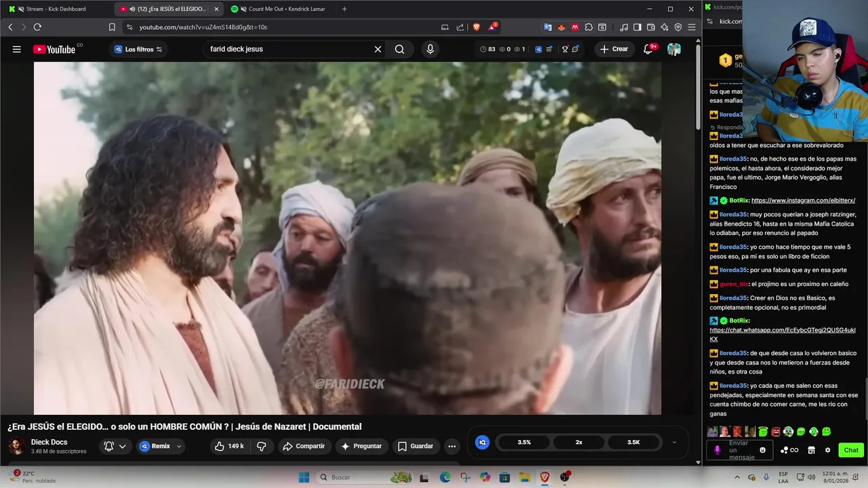
Task: Like the video with 149 k
Action: (229, 446)
